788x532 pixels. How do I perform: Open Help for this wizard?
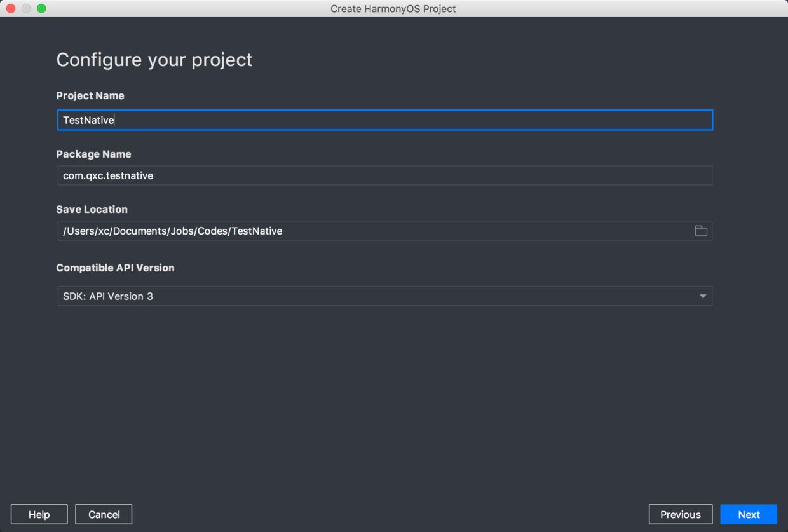pyautogui.click(x=39, y=514)
